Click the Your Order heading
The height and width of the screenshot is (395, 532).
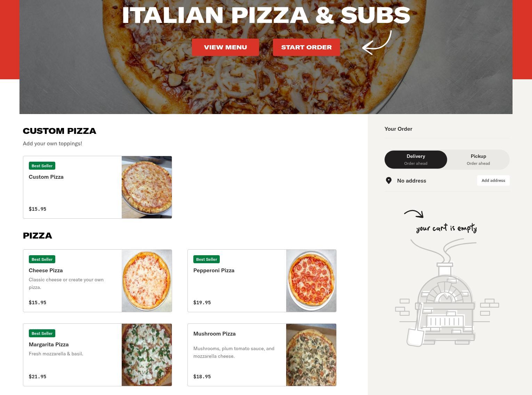click(398, 129)
